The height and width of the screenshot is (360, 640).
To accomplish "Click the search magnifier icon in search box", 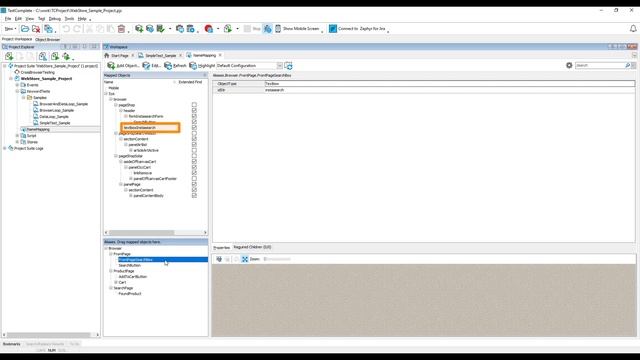I will click(x=628, y=65).
